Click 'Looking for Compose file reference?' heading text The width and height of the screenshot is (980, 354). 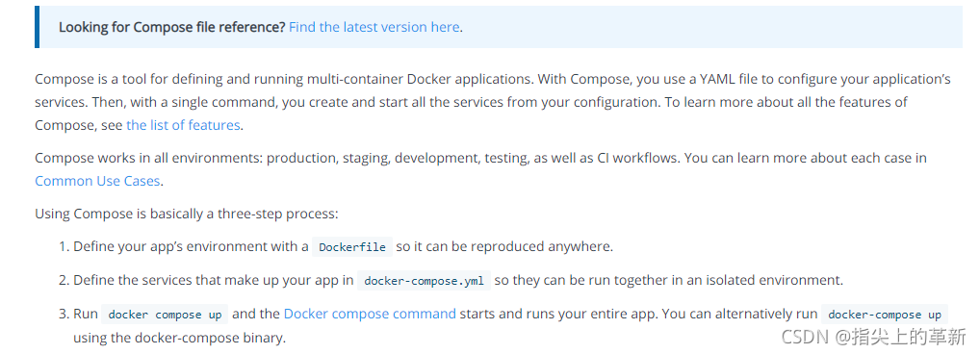point(172,28)
